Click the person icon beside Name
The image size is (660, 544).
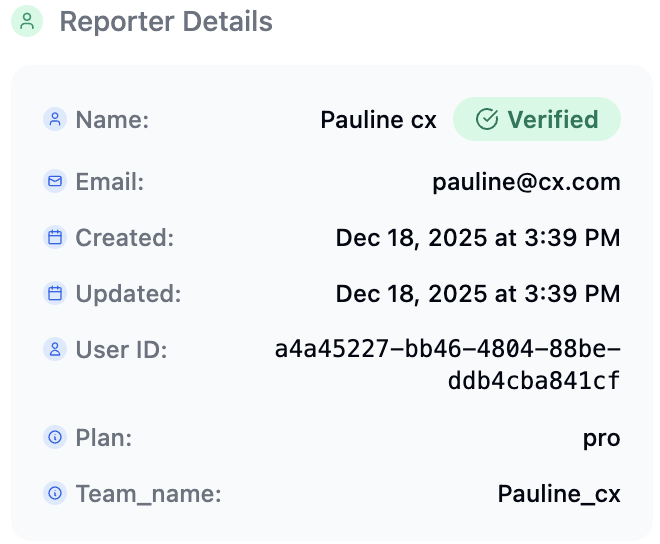tap(54, 120)
